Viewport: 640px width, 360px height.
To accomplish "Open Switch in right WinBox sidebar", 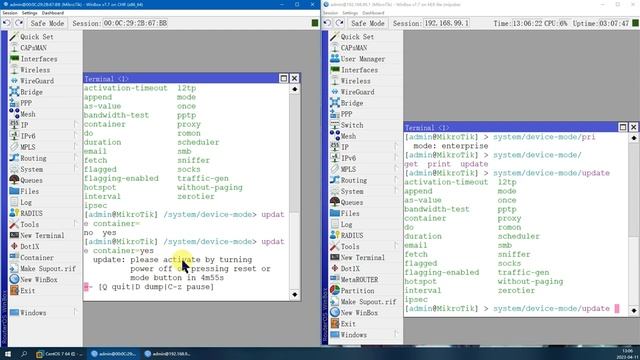I will click(351, 125).
